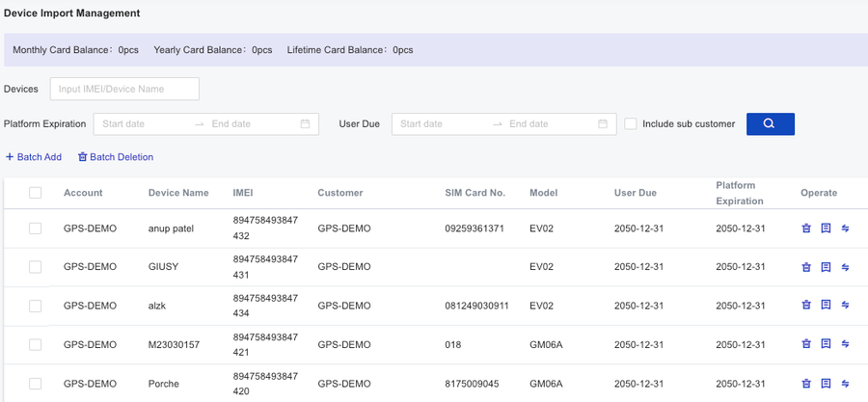868x402 pixels.
Task: Click trash icon in GIUSY row
Action: (806, 267)
